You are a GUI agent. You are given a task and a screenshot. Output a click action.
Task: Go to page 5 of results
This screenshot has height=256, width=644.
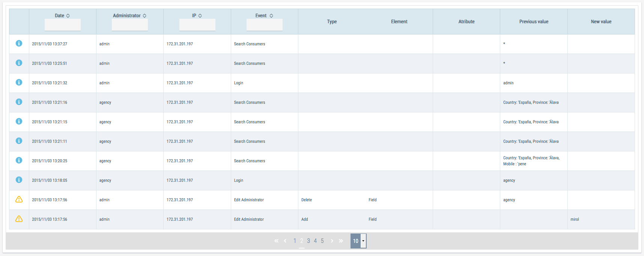click(322, 241)
